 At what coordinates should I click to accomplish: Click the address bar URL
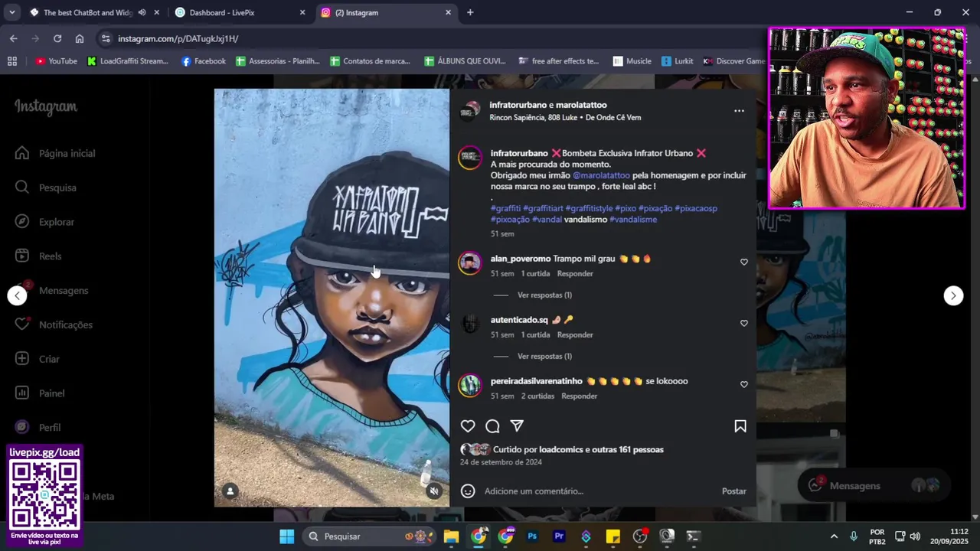pos(178,38)
